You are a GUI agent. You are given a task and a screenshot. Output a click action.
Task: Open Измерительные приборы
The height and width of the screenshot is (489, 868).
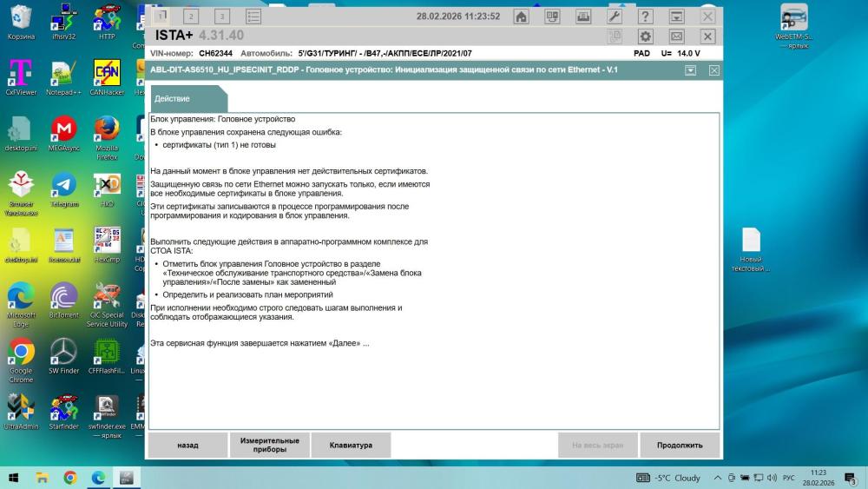[x=270, y=446]
